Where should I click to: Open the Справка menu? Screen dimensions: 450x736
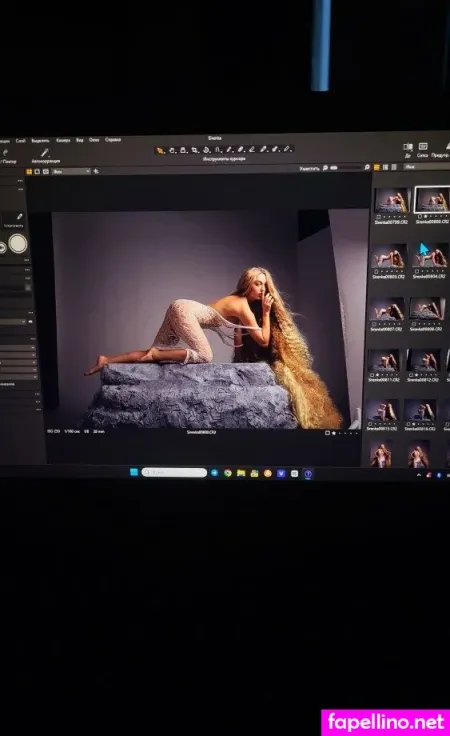tap(113, 140)
